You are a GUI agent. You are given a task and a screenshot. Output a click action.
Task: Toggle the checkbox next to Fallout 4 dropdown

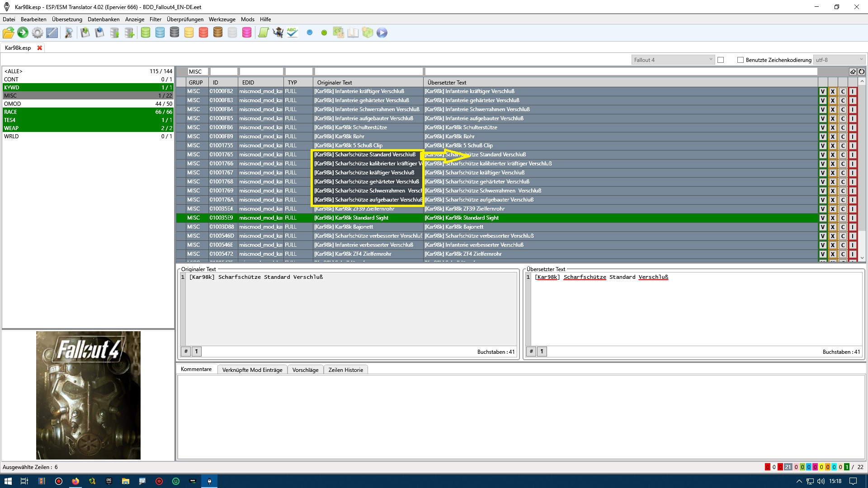click(721, 60)
